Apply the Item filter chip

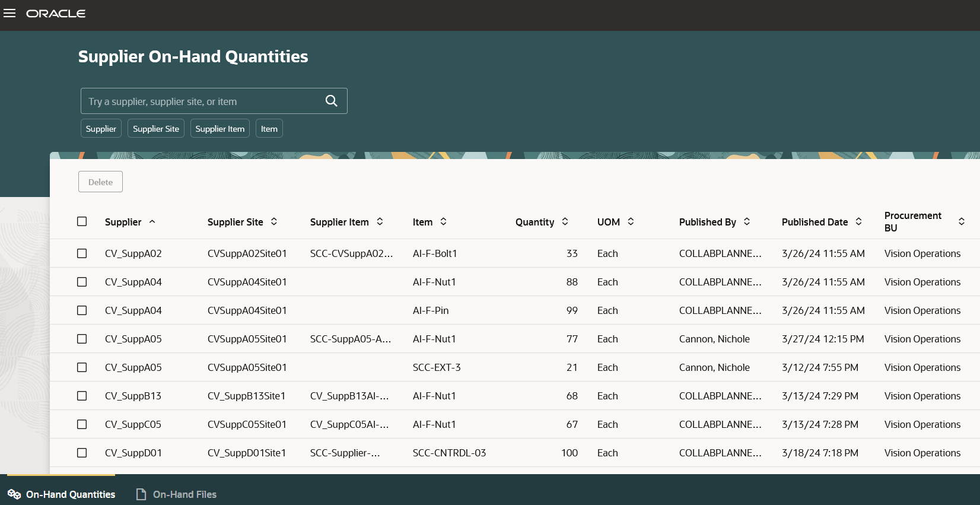pos(269,128)
